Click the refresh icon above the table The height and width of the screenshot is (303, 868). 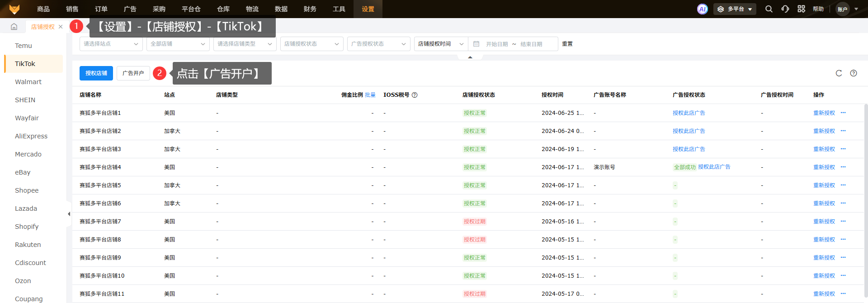click(x=839, y=73)
